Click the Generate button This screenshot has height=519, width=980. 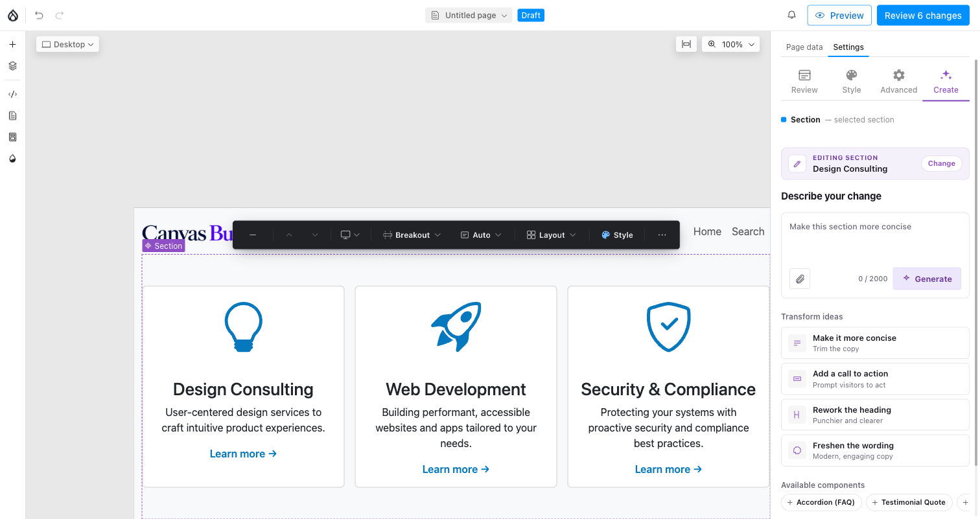(927, 279)
